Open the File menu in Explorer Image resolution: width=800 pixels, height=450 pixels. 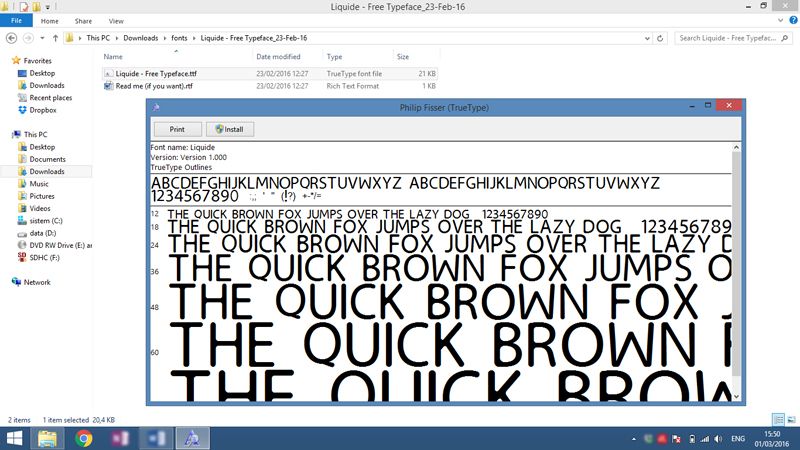(16, 20)
